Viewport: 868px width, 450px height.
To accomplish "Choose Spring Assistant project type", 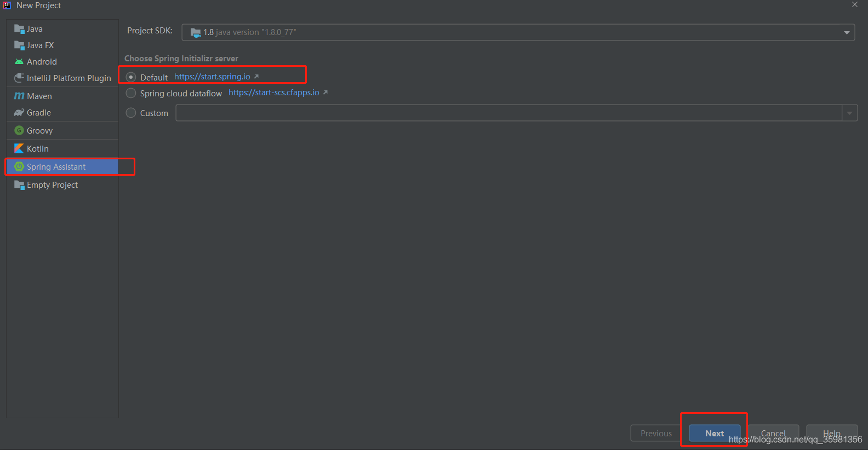I will 62,167.
